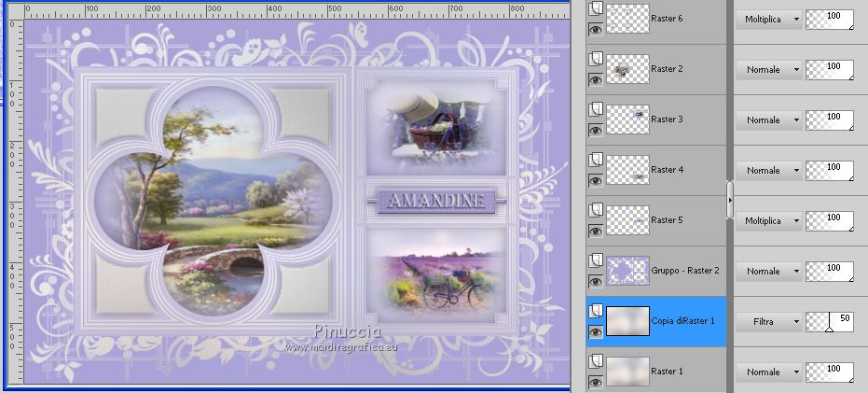Viewport: 868px width, 393px height.
Task: Select the layer named Gruppo - Raster 2
Action: pyautogui.click(x=685, y=271)
